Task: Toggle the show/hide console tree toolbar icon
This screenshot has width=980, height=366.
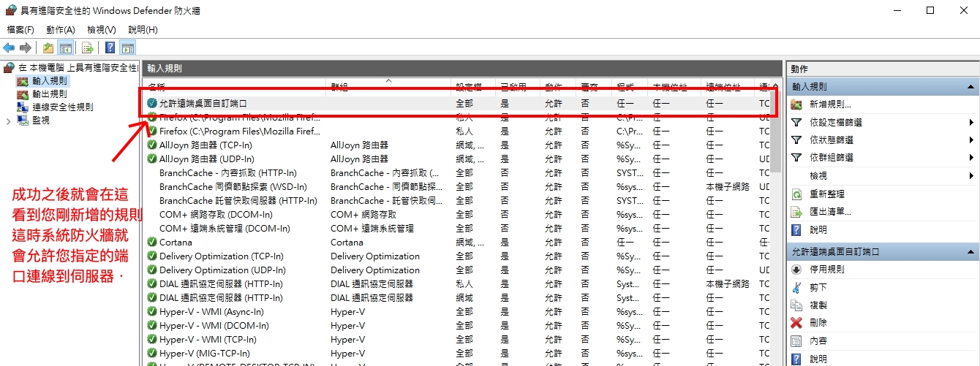Action: [x=66, y=48]
